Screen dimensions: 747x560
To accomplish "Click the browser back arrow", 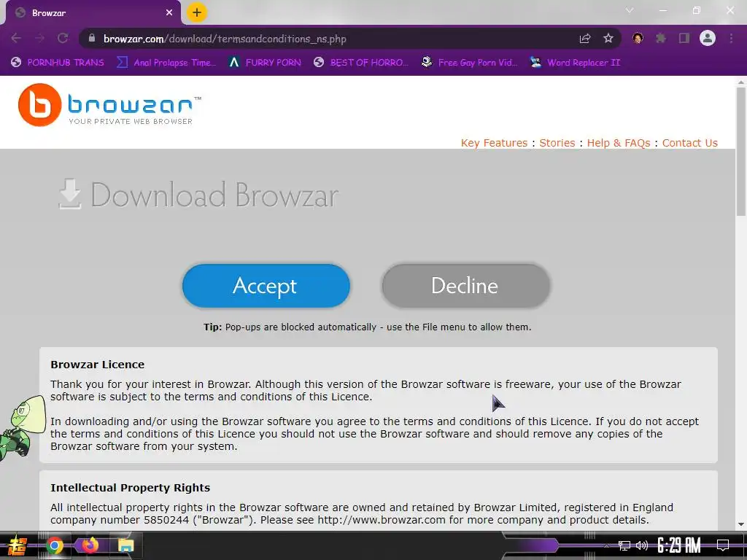I will [16, 38].
